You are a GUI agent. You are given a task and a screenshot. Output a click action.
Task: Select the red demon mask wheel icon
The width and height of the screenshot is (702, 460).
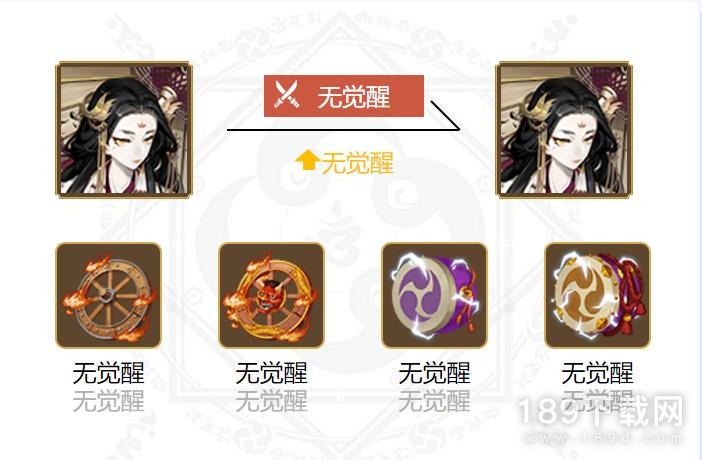pyautogui.click(x=271, y=295)
